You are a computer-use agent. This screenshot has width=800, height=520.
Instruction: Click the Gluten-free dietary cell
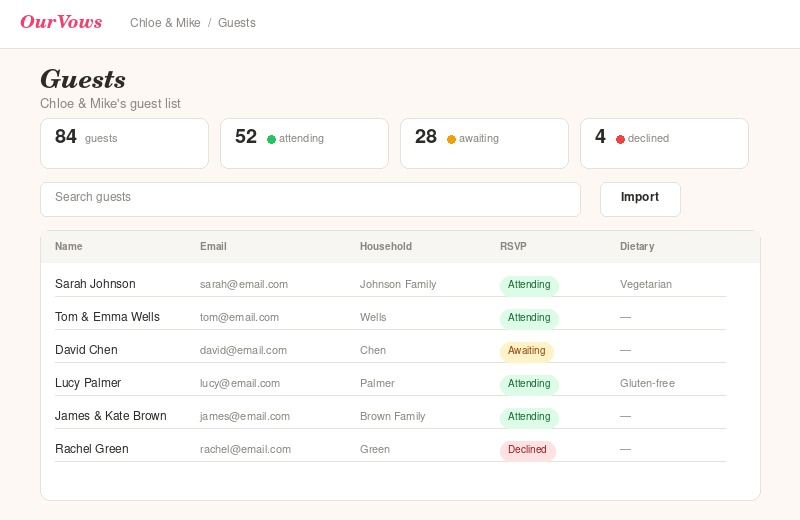[x=647, y=384]
